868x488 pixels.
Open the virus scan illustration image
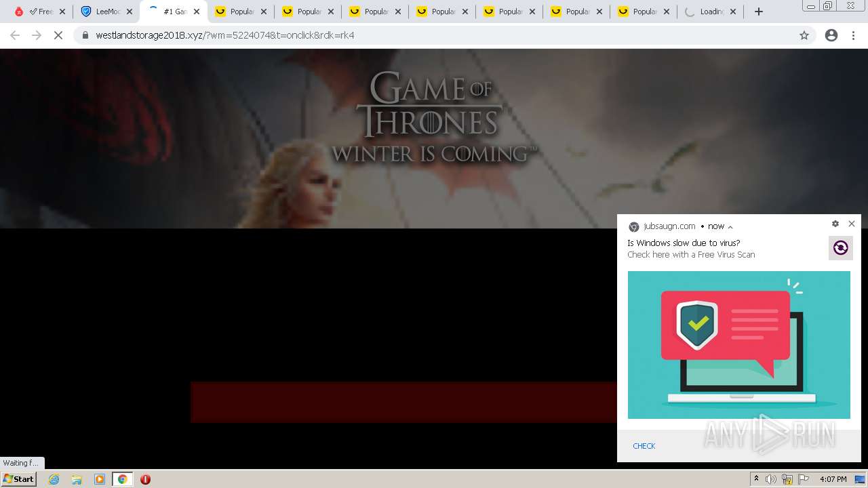pyautogui.click(x=739, y=345)
